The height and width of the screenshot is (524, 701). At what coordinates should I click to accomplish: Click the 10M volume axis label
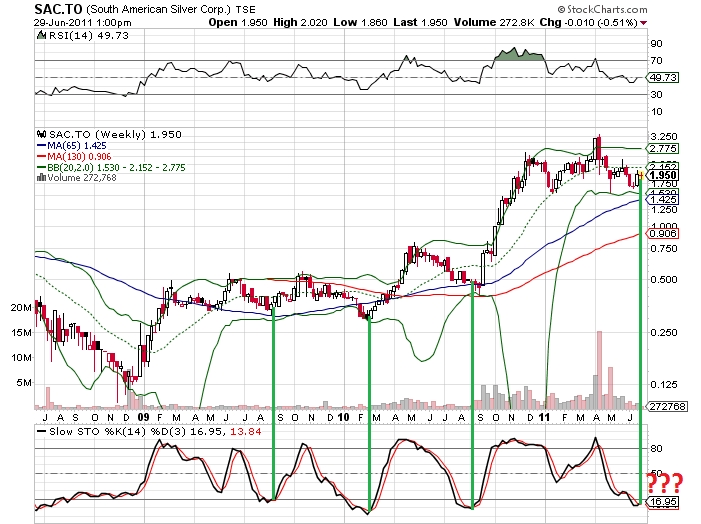point(21,358)
